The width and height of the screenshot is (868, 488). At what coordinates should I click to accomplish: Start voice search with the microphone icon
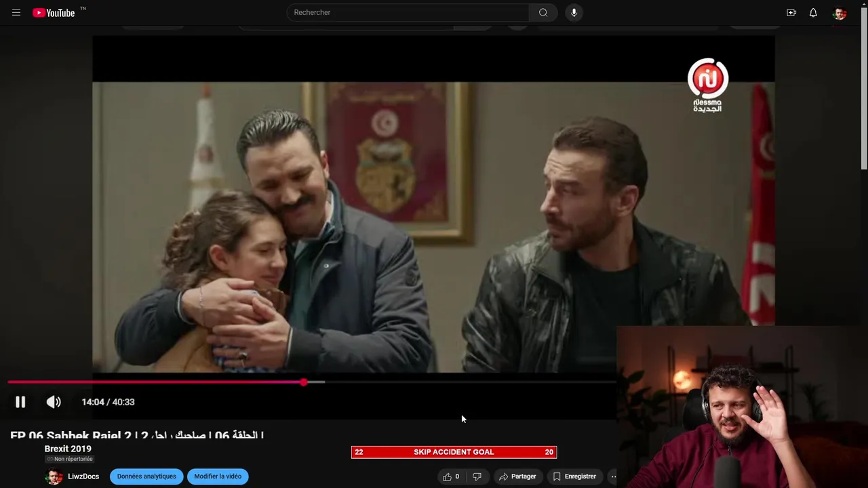574,12
